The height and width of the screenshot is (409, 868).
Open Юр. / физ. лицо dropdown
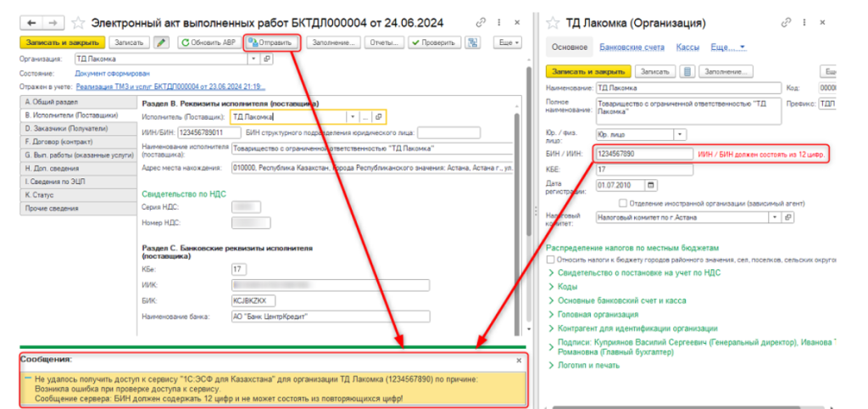pos(681,134)
